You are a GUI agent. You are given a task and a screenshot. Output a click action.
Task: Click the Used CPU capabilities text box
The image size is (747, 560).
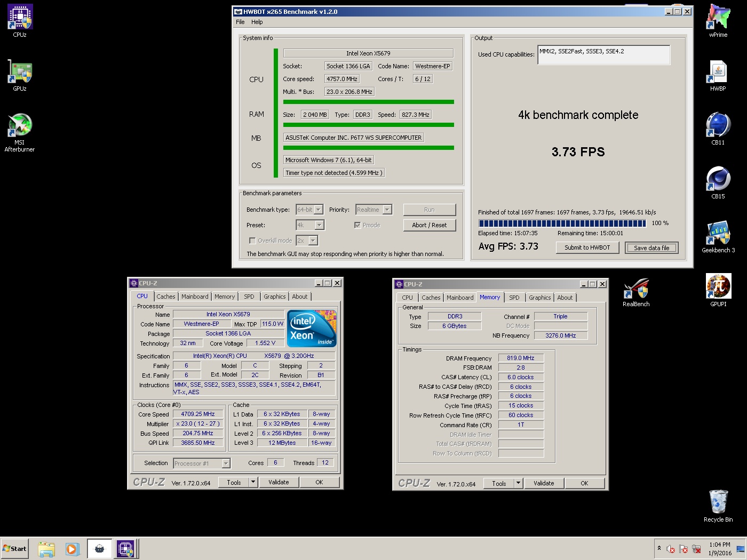[x=604, y=55]
